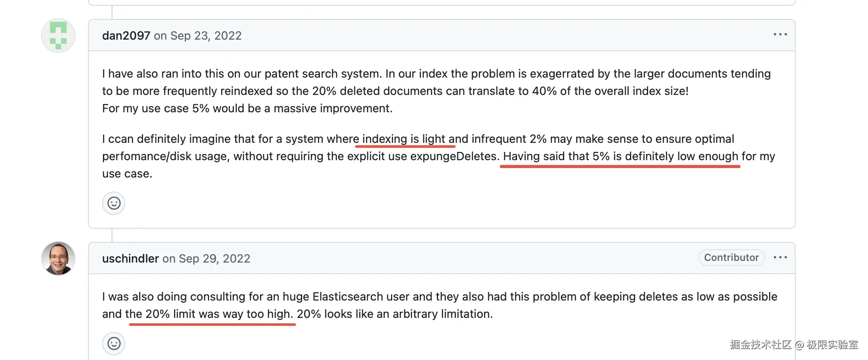Screen dimensions: 868x360
Task: Click the Sep 29, 2022 comment timestamp
Action: point(215,258)
